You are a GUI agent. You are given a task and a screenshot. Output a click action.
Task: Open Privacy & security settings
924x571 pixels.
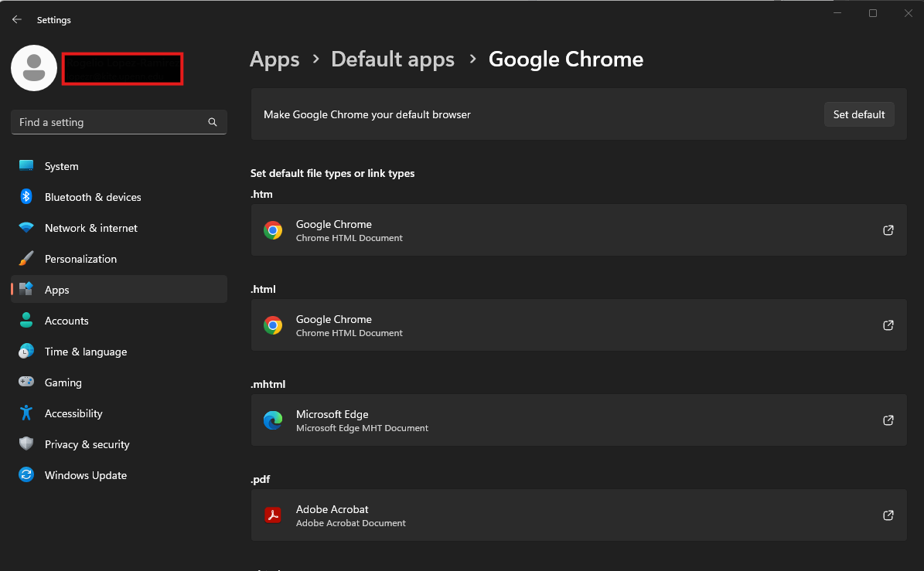[119, 444]
